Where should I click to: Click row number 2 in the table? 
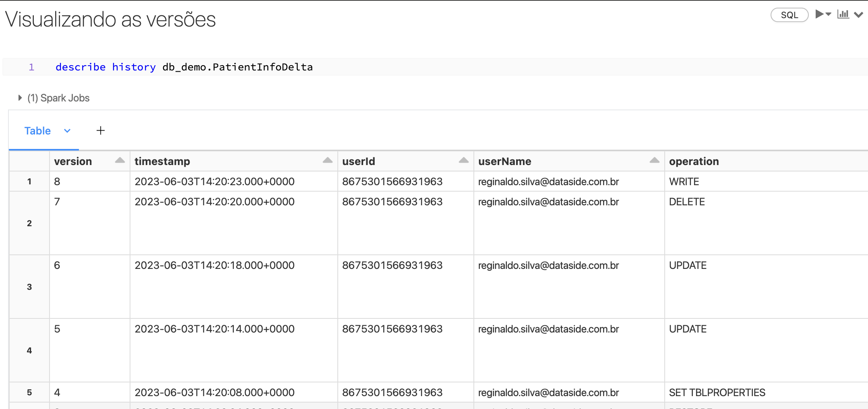[x=29, y=223]
